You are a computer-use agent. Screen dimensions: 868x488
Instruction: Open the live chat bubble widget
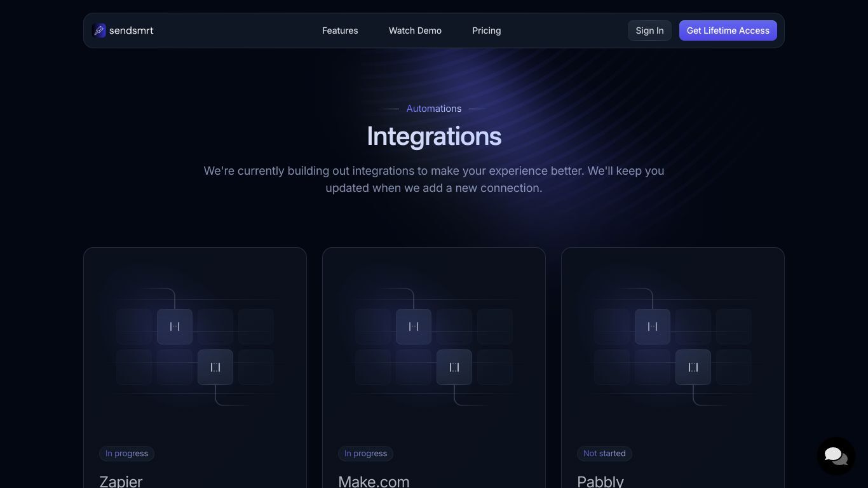click(x=836, y=456)
